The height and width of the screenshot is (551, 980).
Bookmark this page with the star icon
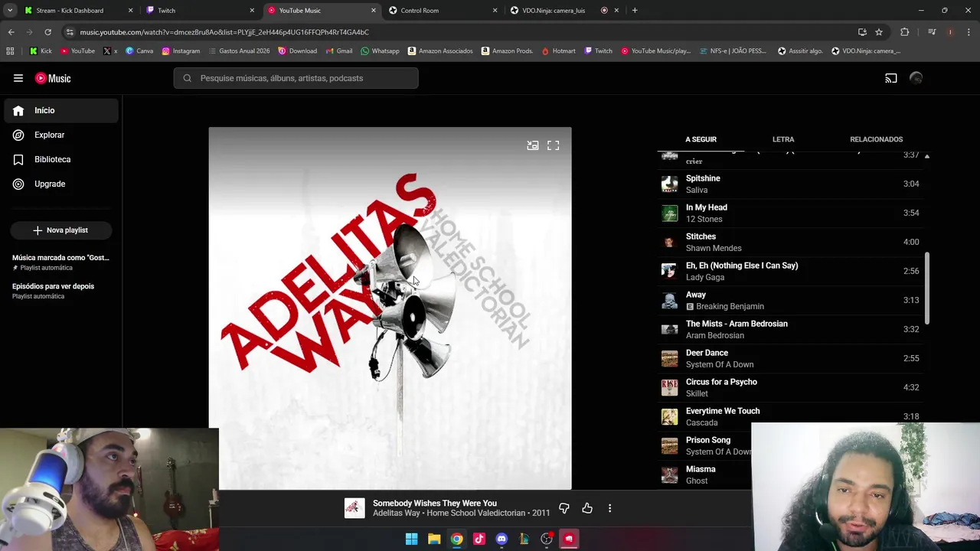pos(879,32)
